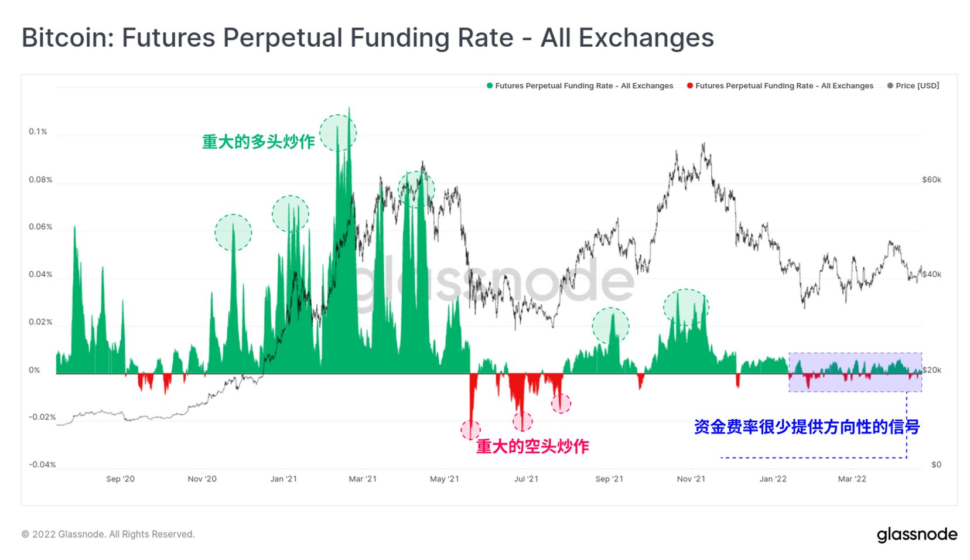
Task: Toggle the gray Price [USD] legend entry
Action: tap(913, 86)
